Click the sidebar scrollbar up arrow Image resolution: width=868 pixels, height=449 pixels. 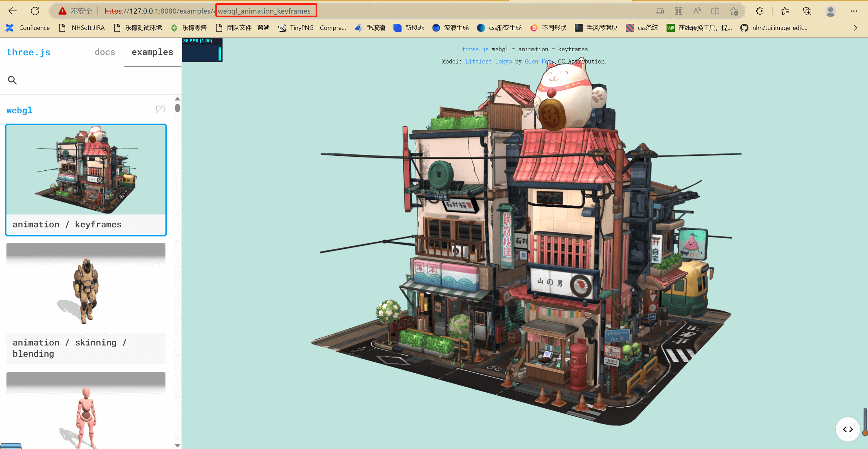177,99
